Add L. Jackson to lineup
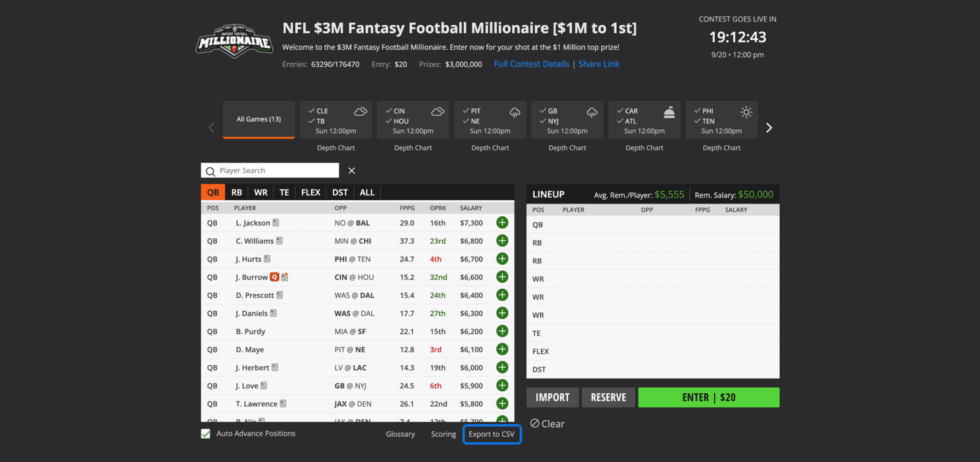 click(x=502, y=222)
